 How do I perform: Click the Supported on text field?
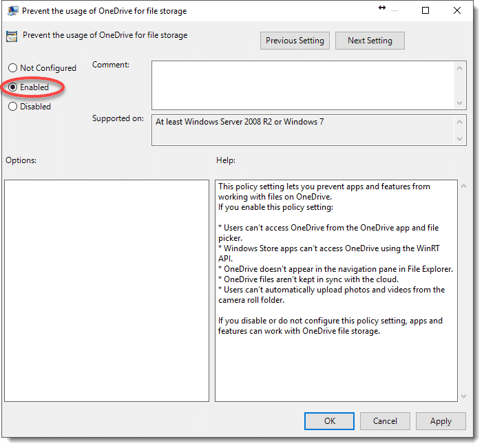(302, 130)
